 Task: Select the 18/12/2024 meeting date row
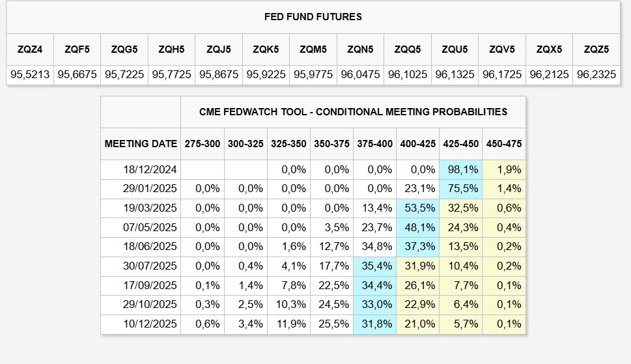150,169
